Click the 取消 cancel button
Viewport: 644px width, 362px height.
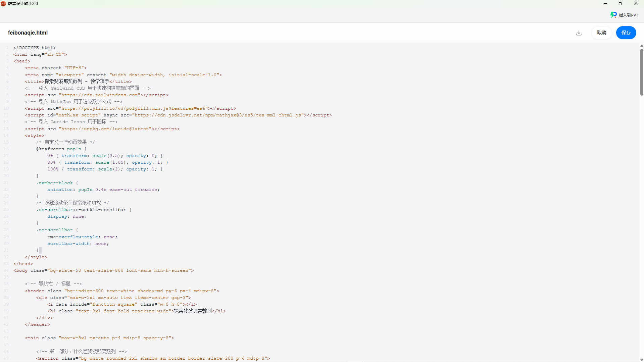tap(601, 33)
